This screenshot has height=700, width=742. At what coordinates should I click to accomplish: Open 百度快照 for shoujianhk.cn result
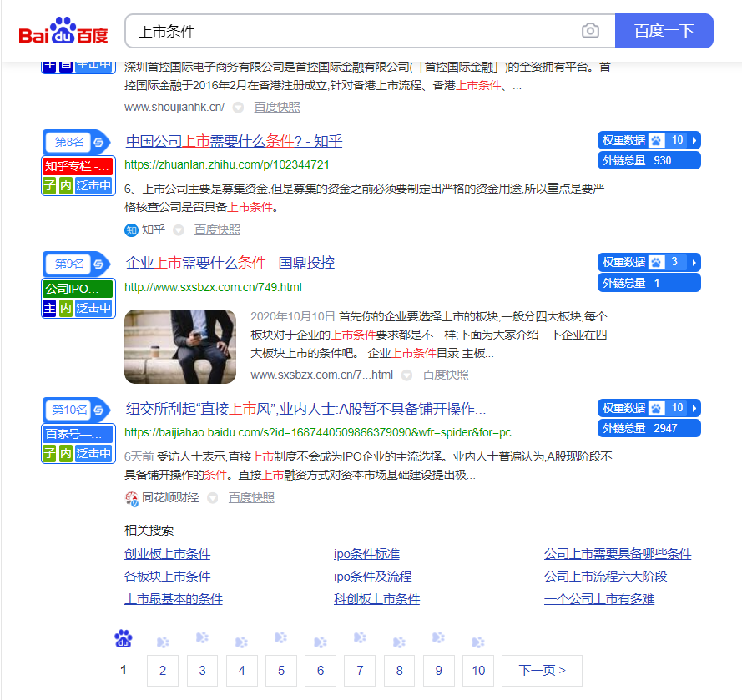277,108
